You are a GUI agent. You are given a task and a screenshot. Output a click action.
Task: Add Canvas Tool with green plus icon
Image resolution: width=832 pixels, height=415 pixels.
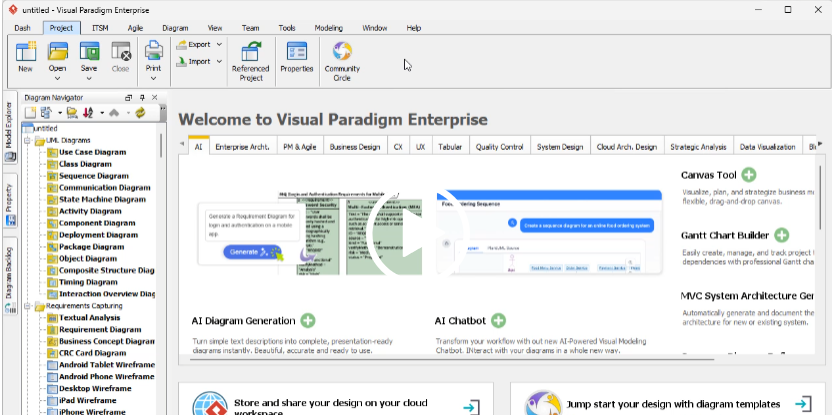pos(749,175)
